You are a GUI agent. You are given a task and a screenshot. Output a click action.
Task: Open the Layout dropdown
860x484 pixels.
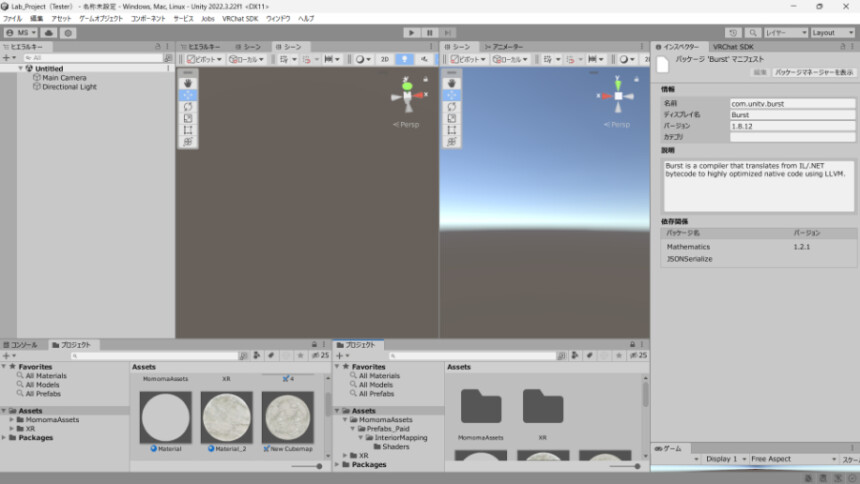click(833, 33)
